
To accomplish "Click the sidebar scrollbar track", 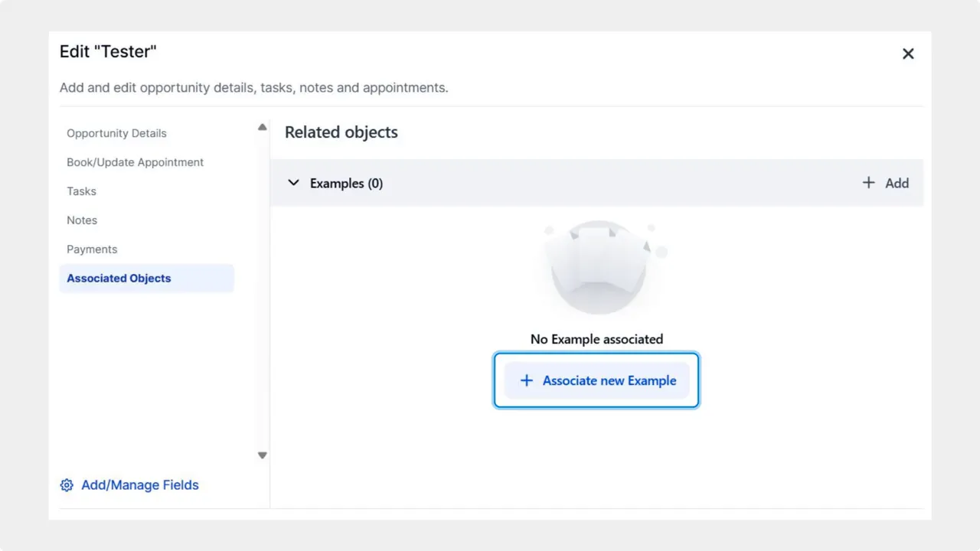I will pos(262,291).
